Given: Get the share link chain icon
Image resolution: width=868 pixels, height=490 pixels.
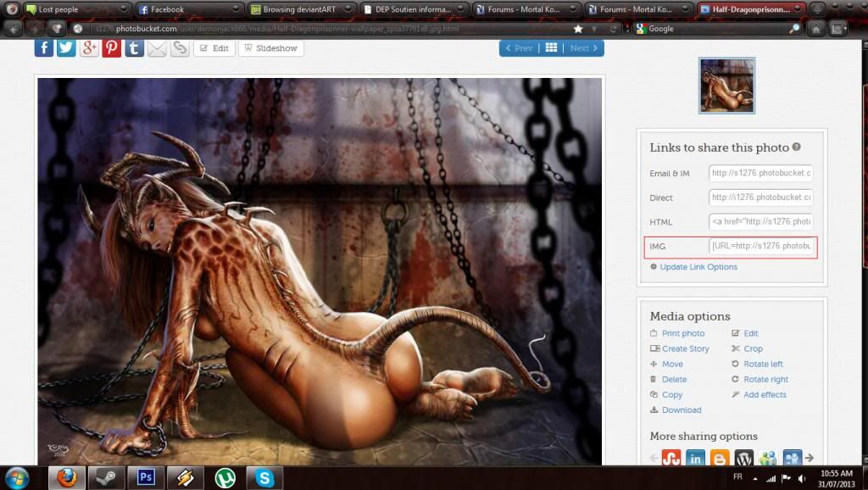Looking at the screenshot, I should click(x=180, y=48).
